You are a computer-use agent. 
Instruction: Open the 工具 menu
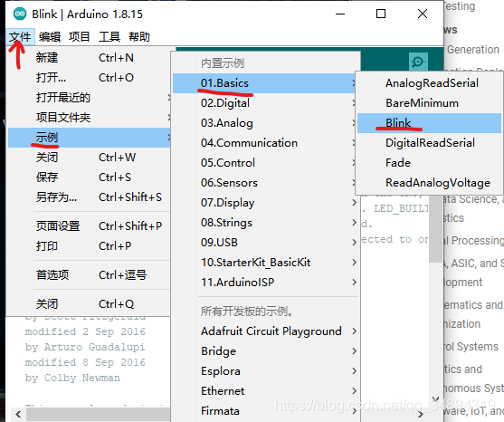pos(109,36)
